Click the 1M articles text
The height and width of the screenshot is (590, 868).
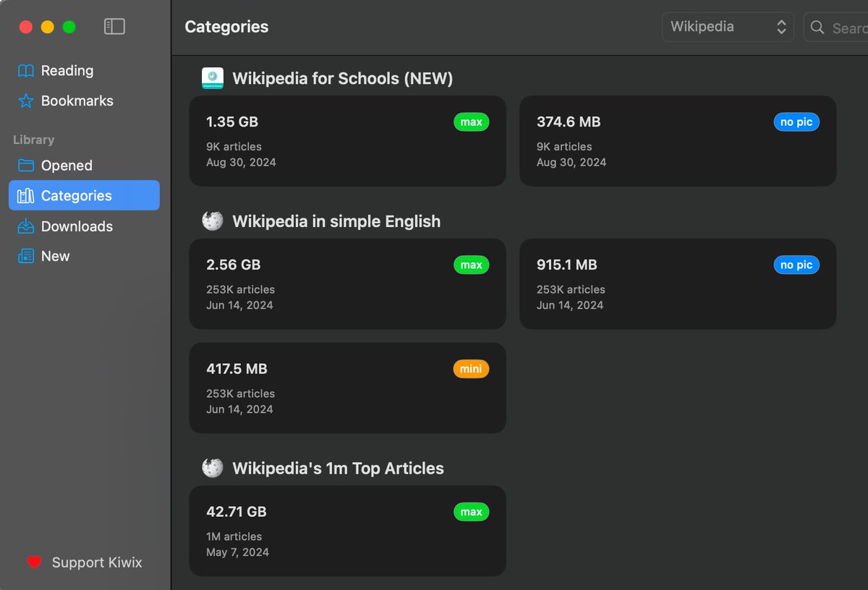click(234, 536)
